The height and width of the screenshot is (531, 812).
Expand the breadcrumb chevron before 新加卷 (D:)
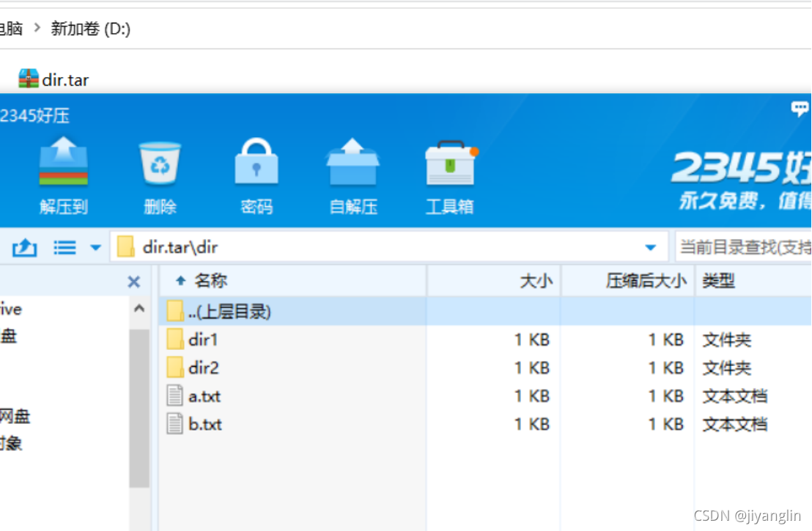point(37,27)
